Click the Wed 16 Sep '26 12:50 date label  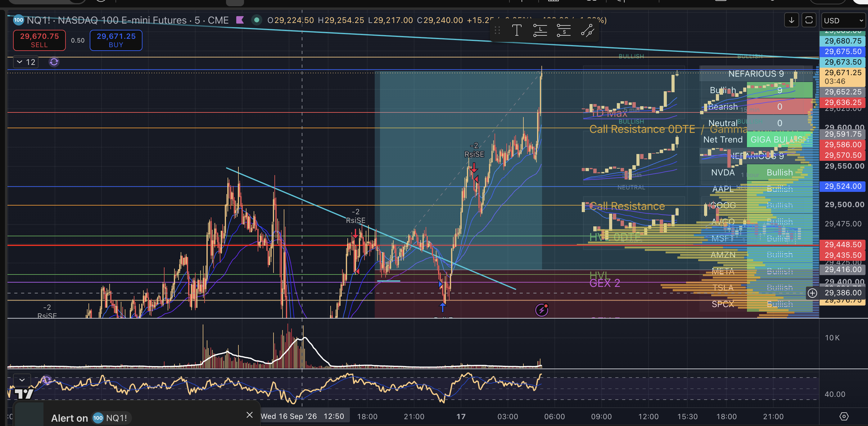click(x=302, y=416)
